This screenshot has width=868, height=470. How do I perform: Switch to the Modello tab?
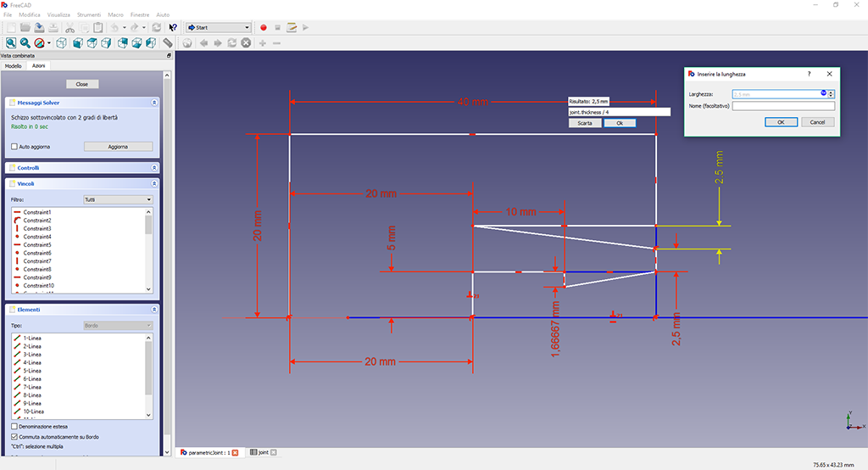click(14, 66)
